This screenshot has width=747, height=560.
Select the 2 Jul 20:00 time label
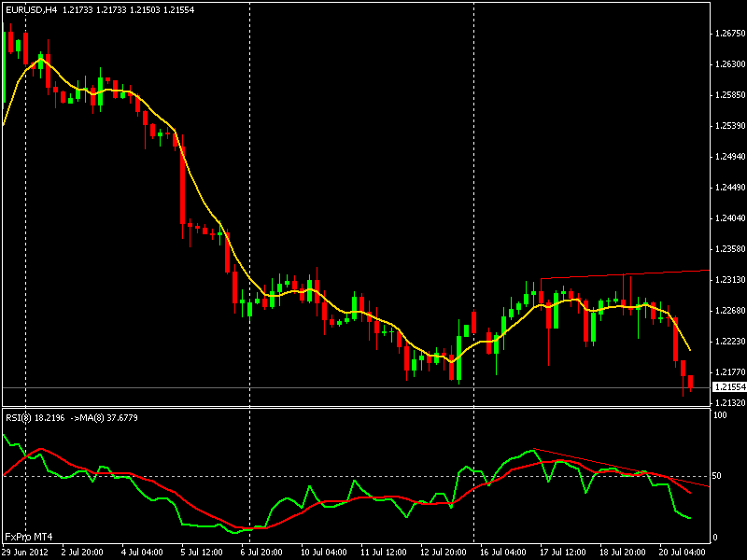[x=82, y=553]
